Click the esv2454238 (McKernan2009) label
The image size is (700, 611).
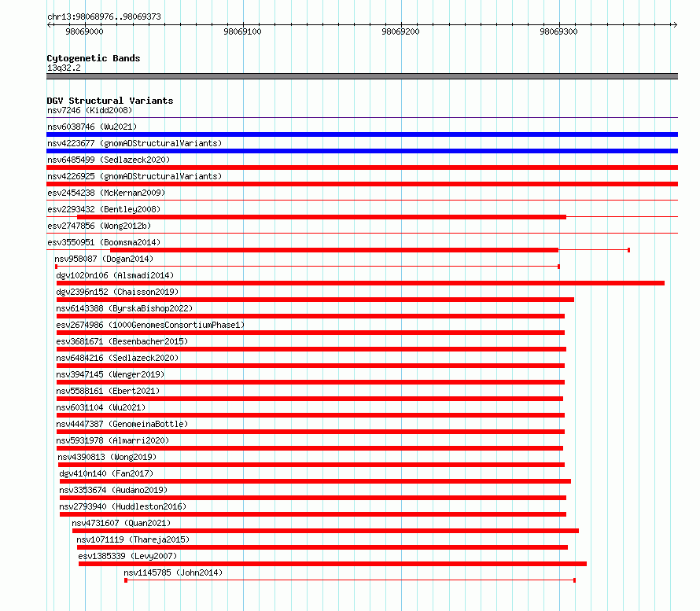[106, 193]
